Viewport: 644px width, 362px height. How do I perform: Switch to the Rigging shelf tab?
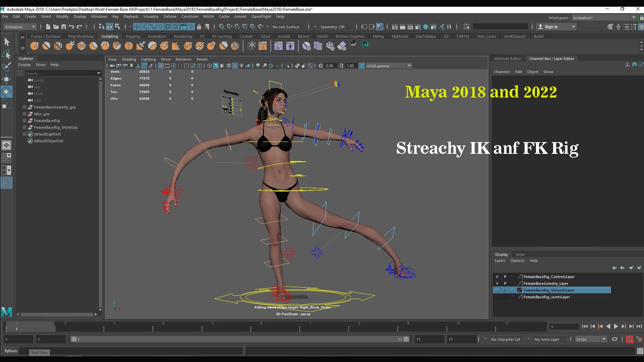(x=133, y=36)
